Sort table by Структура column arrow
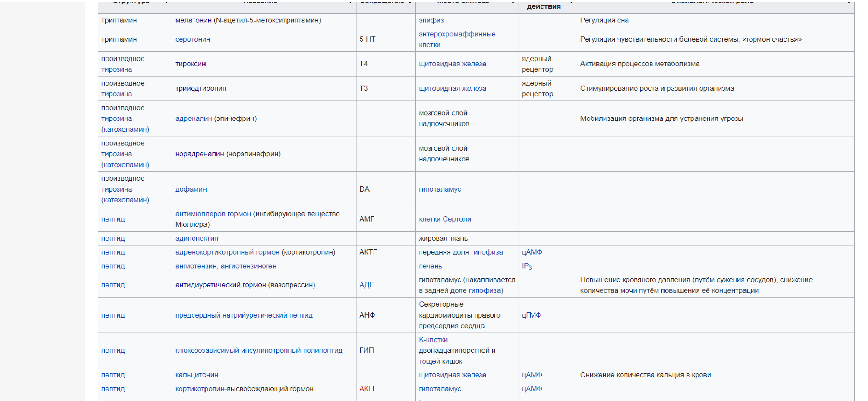868x401 pixels. [x=167, y=3]
